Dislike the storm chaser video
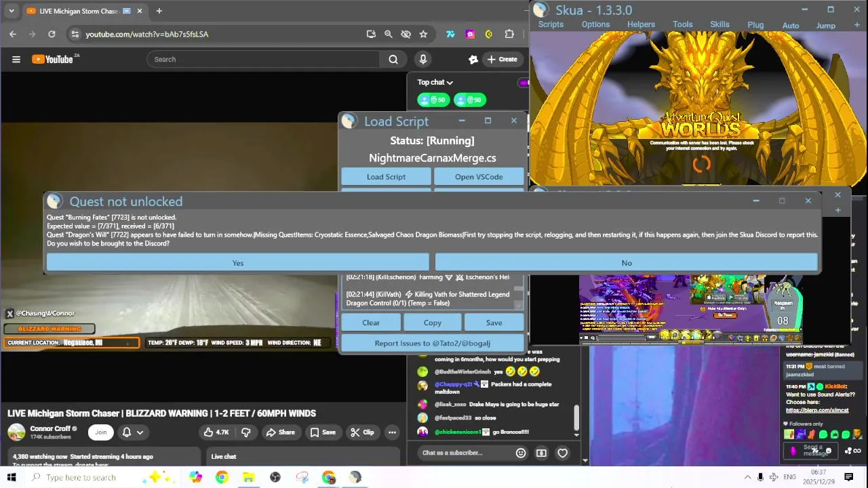 [x=245, y=432]
